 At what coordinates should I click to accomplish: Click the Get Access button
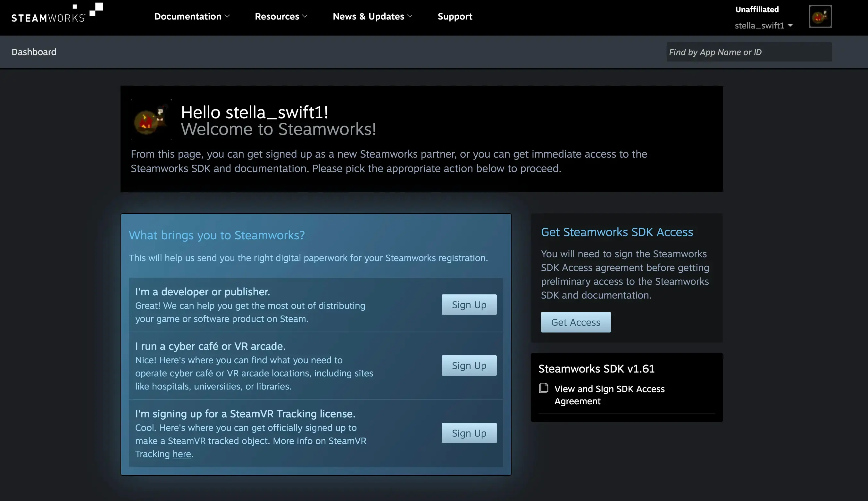pos(575,322)
